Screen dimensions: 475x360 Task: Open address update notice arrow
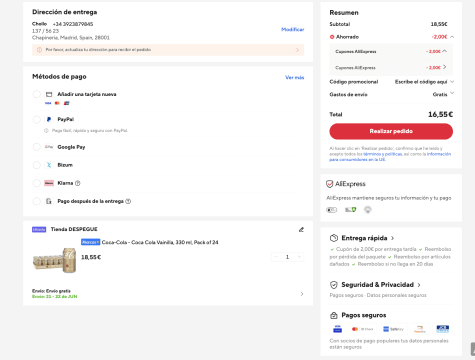point(297,50)
